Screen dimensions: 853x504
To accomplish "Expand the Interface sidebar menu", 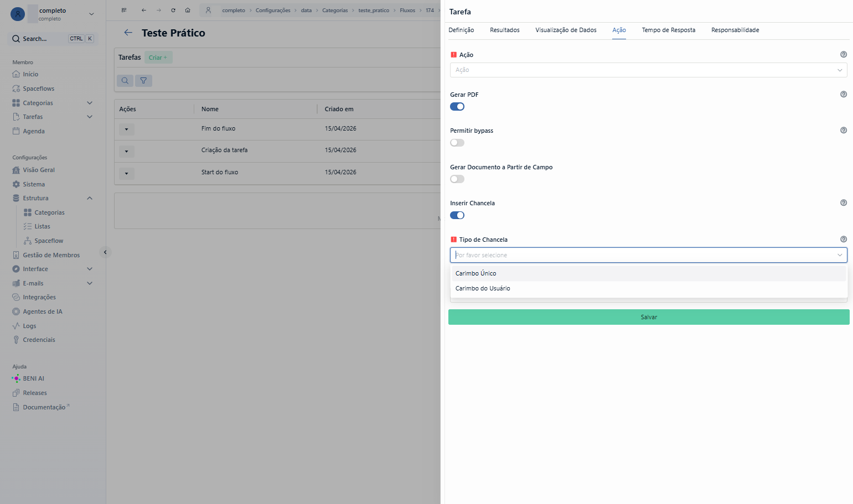I will click(90, 269).
